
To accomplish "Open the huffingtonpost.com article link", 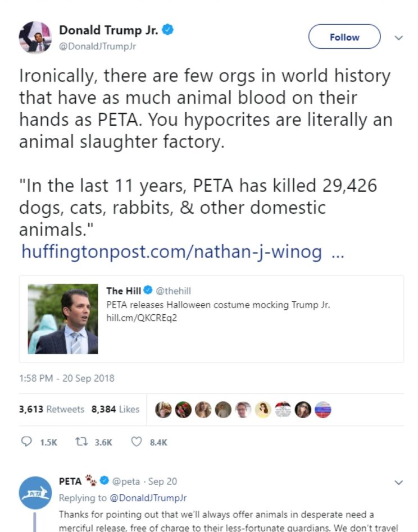I will [x=183, y=252].
